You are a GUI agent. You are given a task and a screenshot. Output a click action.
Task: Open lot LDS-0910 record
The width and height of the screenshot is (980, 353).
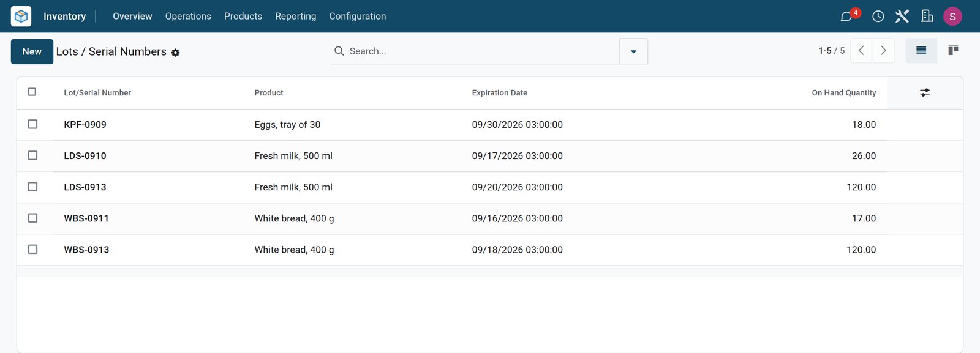coord(85,156)
